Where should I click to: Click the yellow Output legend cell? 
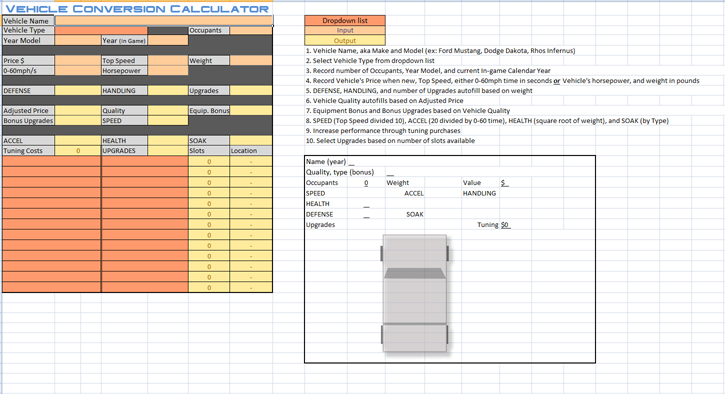click(x=345, y=41)
